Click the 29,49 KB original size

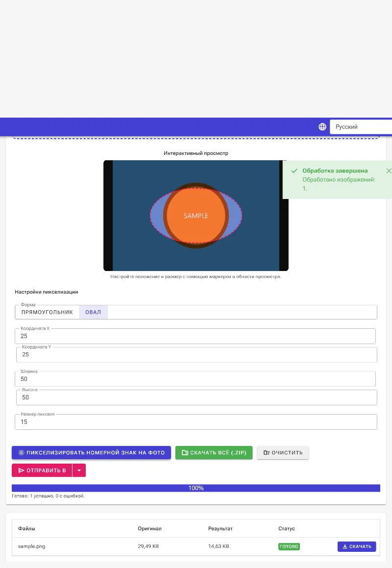(148, 546)
